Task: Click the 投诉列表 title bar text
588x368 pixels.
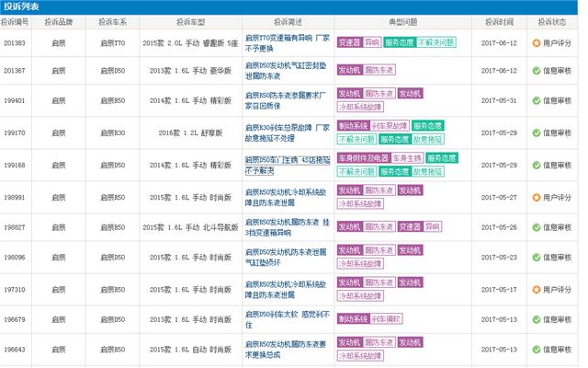Action: (x=21, y=6)
